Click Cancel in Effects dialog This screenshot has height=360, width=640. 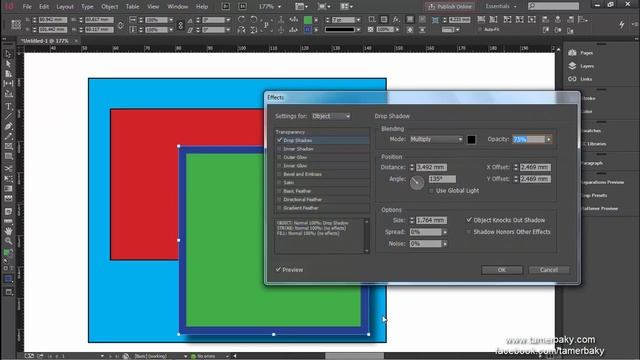point(549,270)
